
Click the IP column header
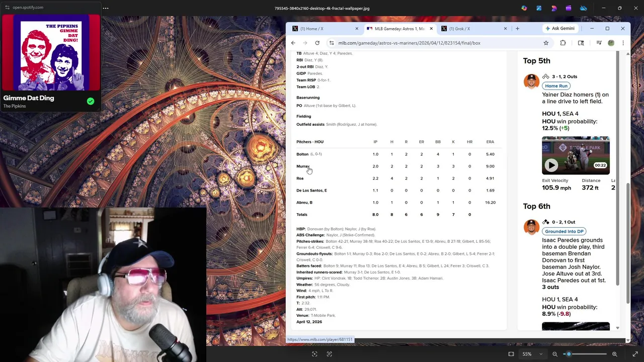pyautogui.click(x=375, y=142)
